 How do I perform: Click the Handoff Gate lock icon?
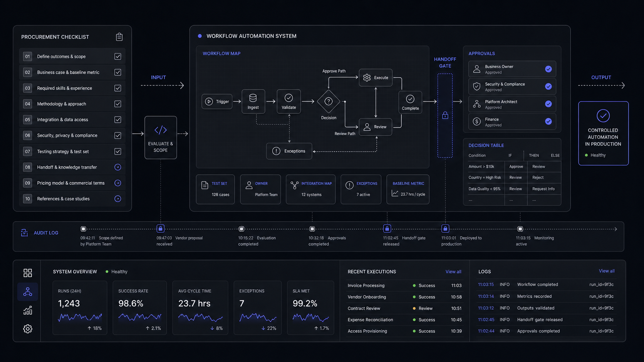pos(445,115)
